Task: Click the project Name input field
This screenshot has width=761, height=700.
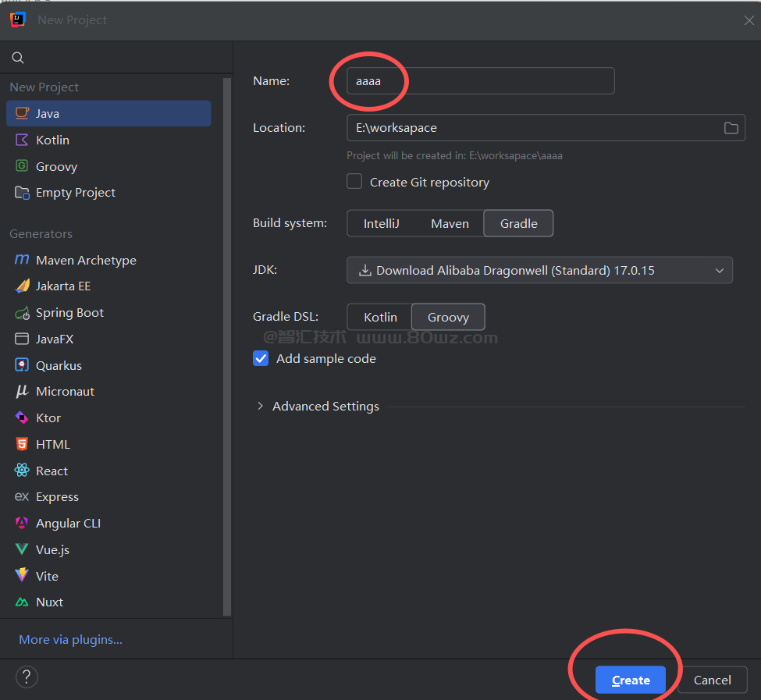Action: [x=481, y=81]
